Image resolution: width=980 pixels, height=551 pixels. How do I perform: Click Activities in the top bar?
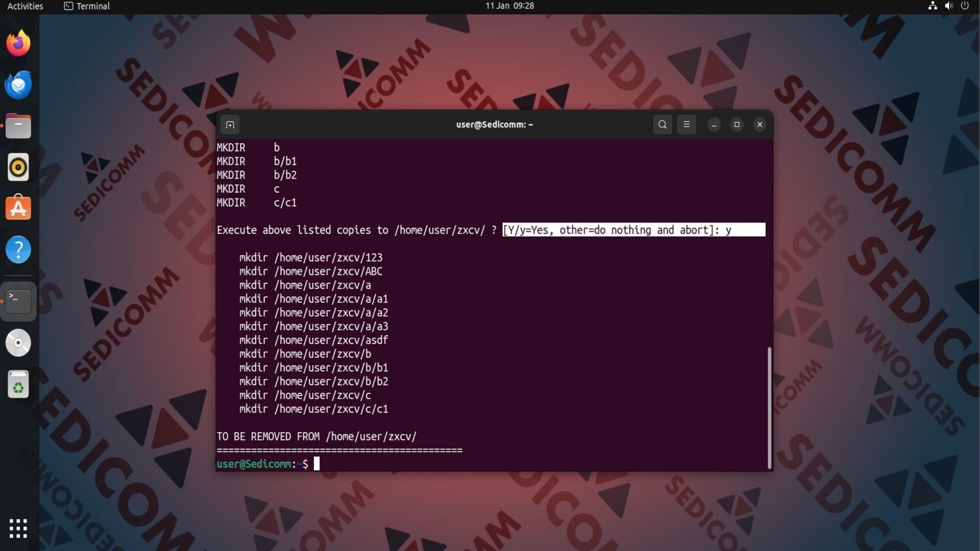pos(25,6)
